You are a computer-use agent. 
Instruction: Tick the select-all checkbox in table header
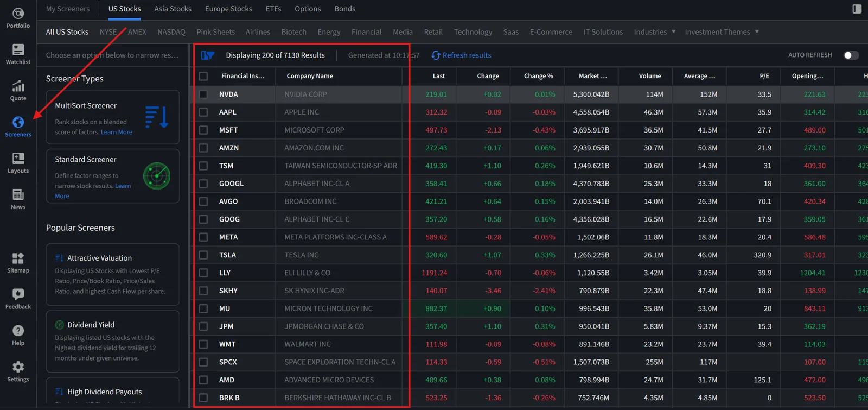point(203,76)
